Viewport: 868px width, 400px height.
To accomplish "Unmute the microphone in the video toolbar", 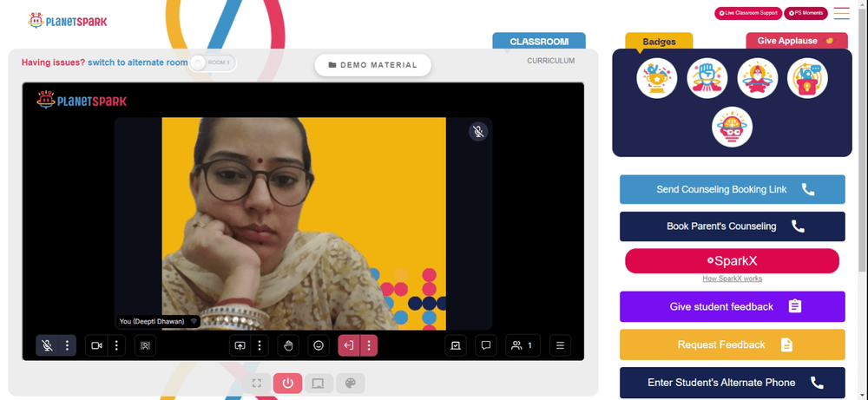I will [48, 346].
